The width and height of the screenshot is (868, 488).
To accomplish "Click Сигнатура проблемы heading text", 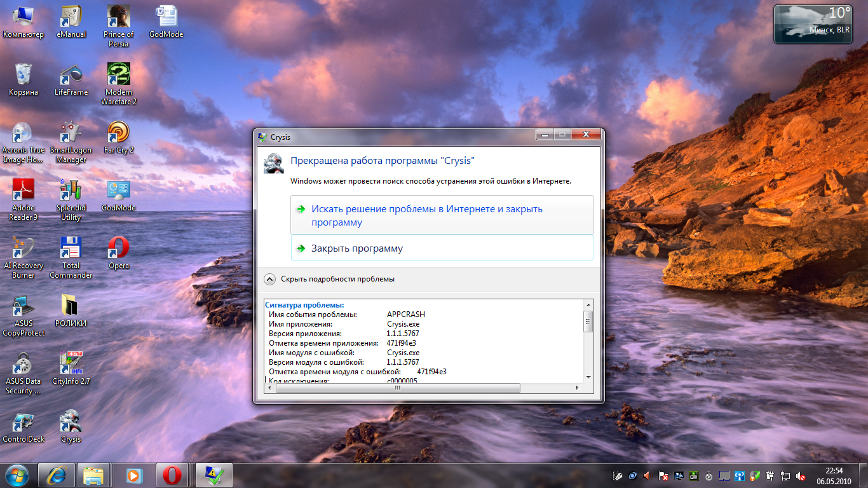I will click(x=304, y=305).
